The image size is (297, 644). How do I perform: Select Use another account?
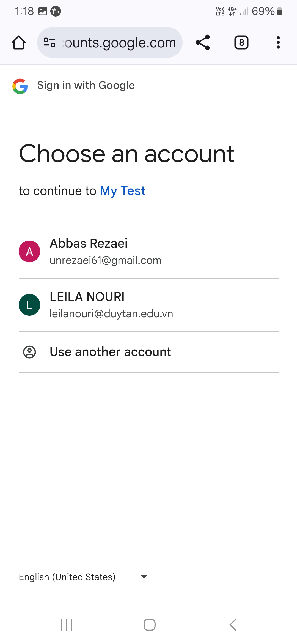click(x=110, y=352)
